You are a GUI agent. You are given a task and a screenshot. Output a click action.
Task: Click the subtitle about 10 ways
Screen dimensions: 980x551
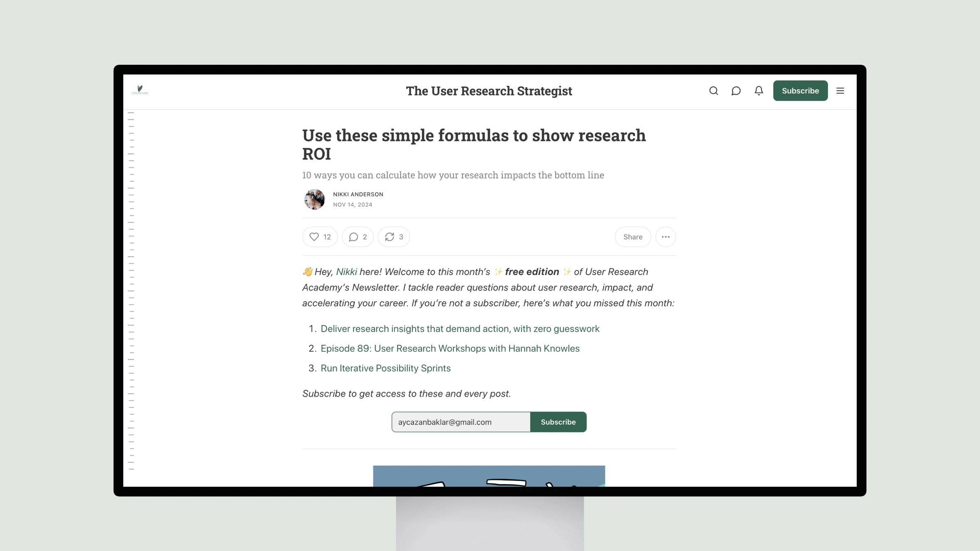[x=453, y=175]
